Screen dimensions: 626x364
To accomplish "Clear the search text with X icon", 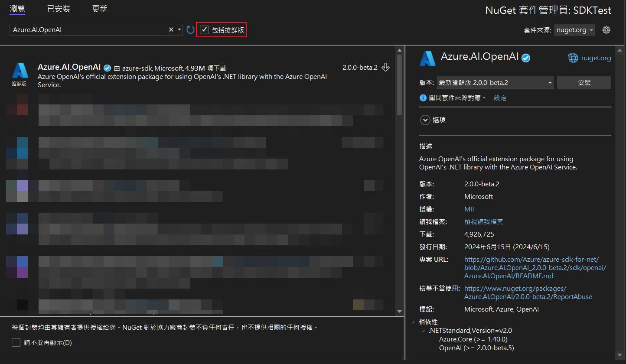I will [171, 29].
